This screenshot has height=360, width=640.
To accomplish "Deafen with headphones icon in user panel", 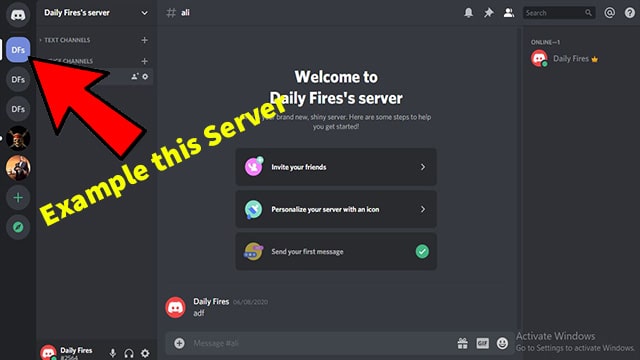I will [129, 353].
